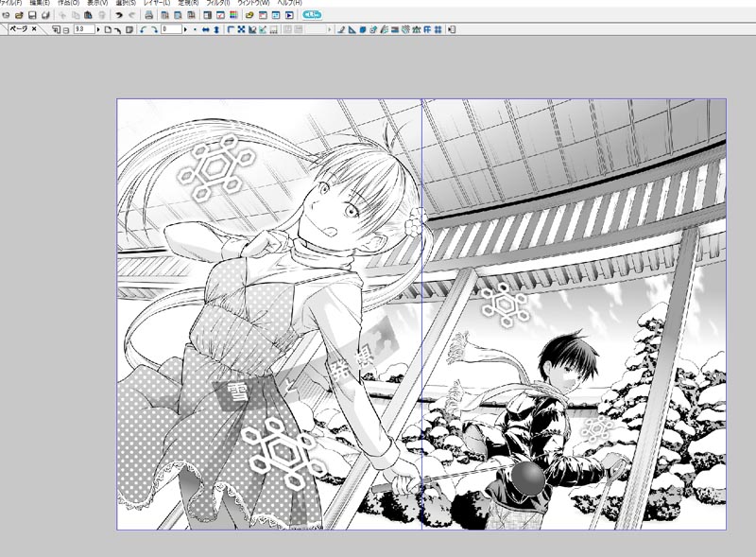This screenshot has width=756, height=557.
Task: Click the play-arrow window icon
Action: pos(289,15)
